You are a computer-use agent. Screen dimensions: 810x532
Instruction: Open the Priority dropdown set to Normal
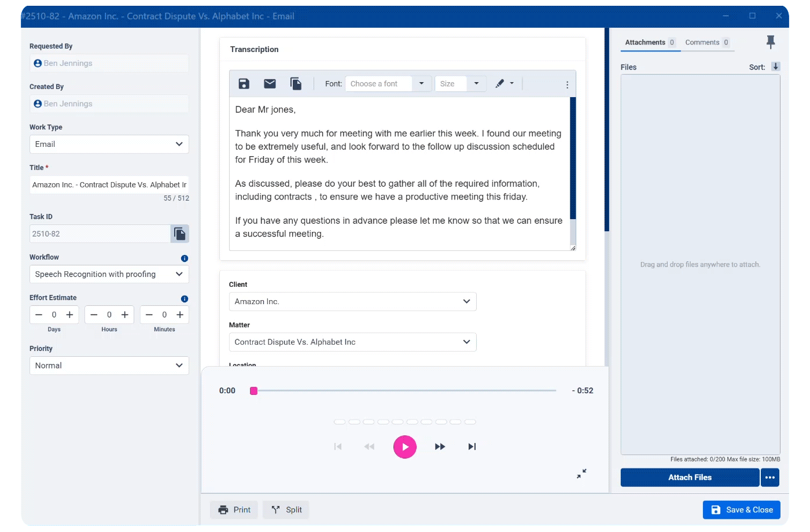pos(109,365)
